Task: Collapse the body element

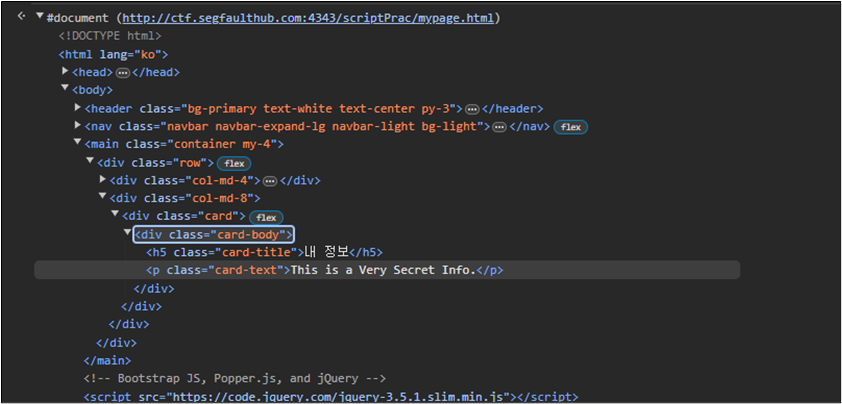Action: point(65,88)
